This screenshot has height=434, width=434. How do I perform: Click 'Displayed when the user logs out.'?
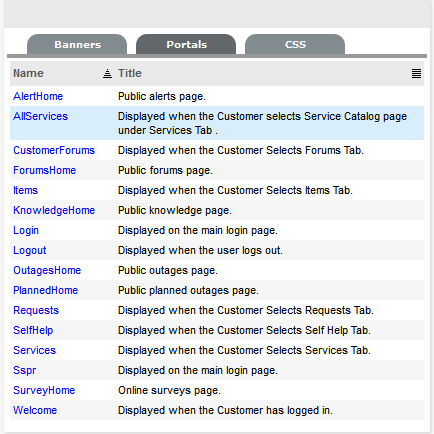(x=200, y=250)
